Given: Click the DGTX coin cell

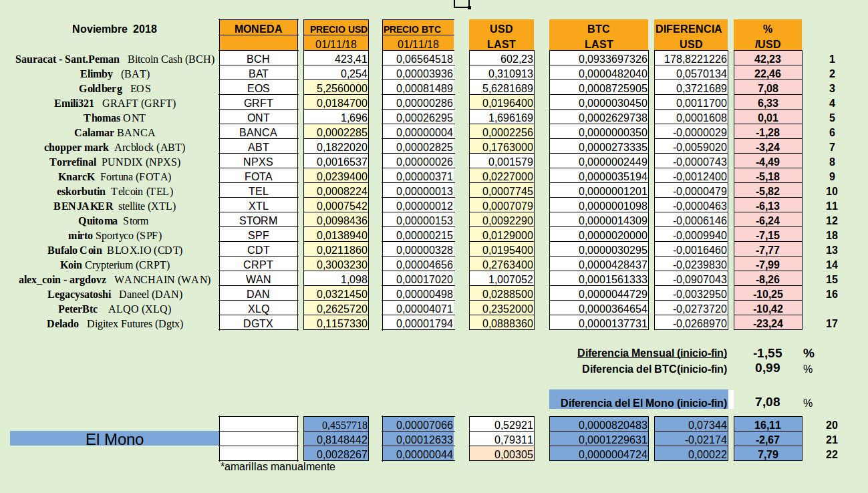Looking at the screenshot, I should coord(259,323).
